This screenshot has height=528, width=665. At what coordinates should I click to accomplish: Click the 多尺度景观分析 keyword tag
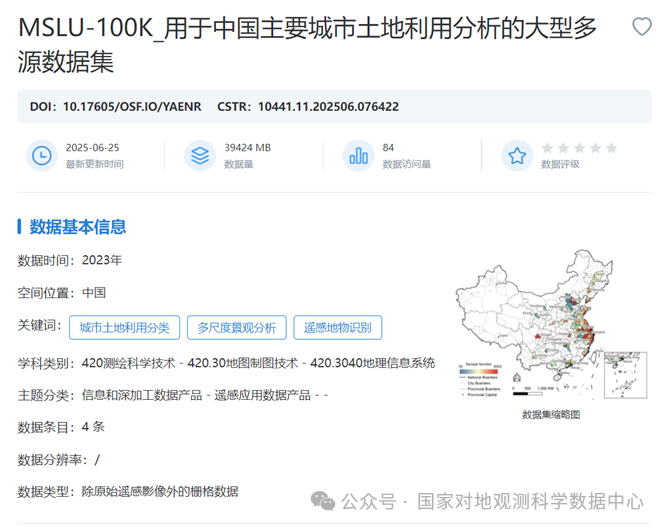[x=236, y=327]
